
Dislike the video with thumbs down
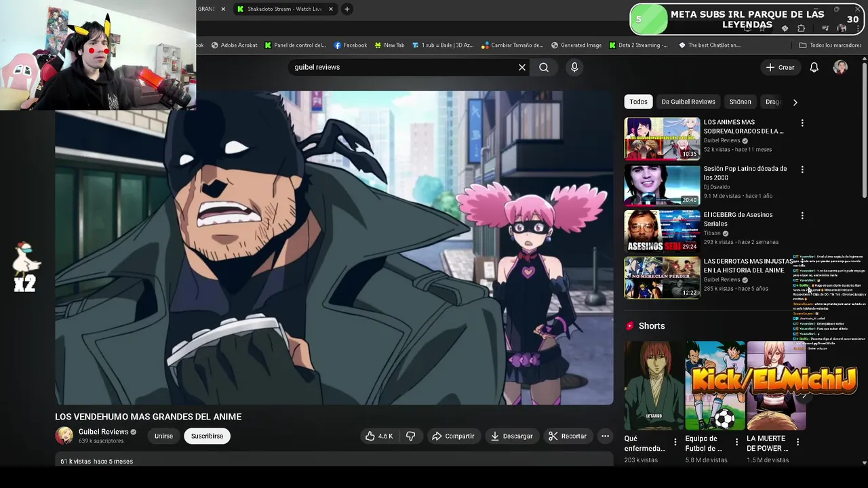coord(411,436)
